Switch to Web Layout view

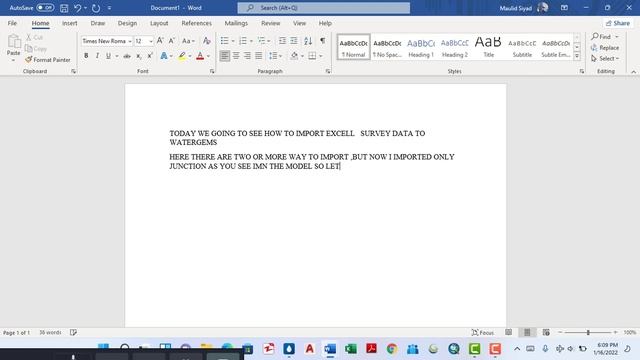546,333
